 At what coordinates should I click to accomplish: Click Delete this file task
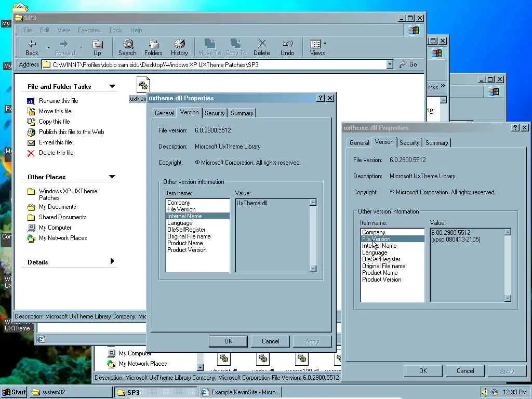point(56,153)
